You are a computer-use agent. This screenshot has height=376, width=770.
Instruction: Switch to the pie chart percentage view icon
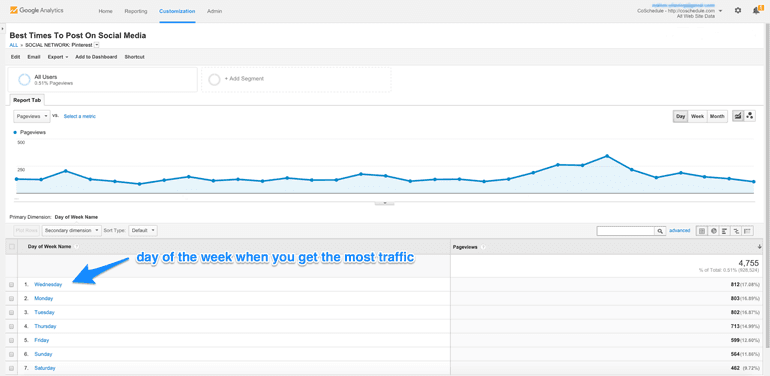(x=713, y=231)
